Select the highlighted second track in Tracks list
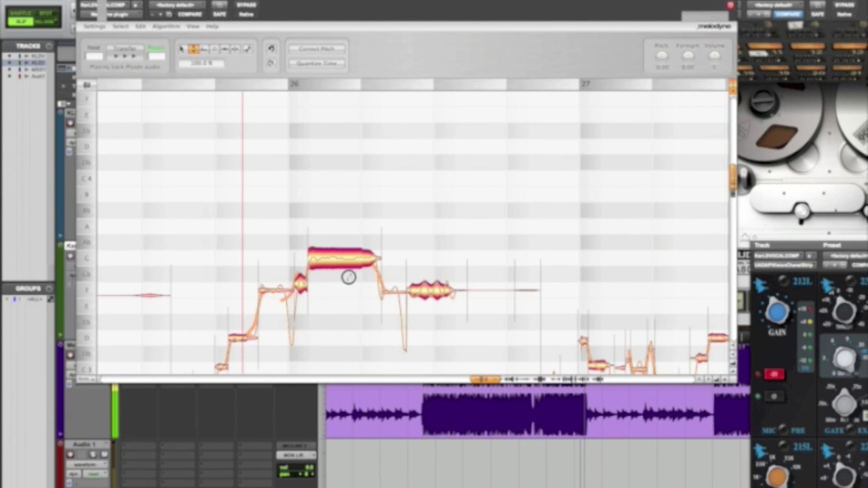Screen dimensions: 868x488 pyautogui.click(x=37, y=62)
